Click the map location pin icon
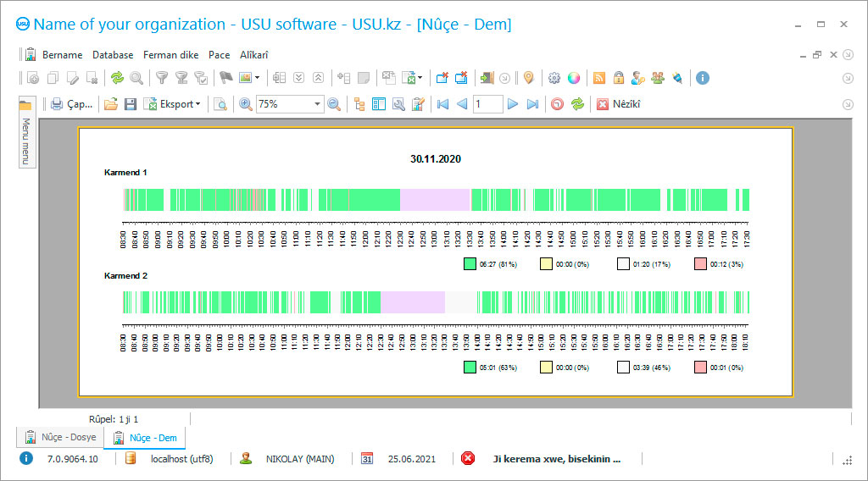This screenshot has height=481, width=868. (528, 78)
